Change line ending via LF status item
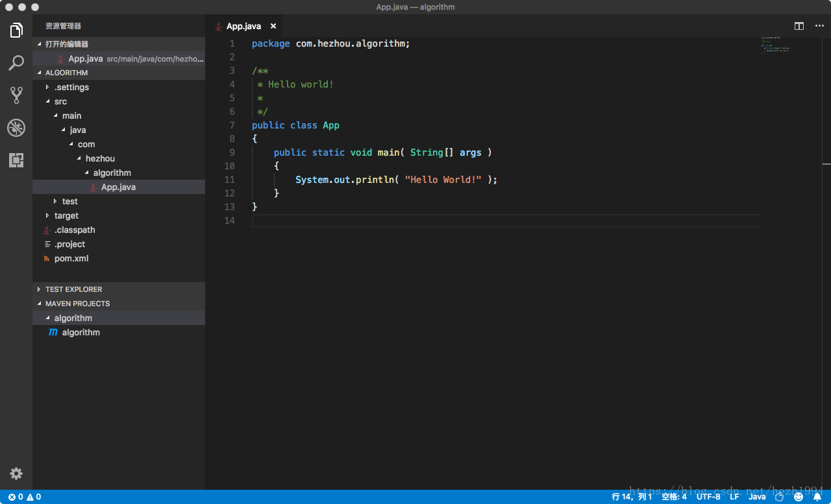 click(x=734, y=497)
